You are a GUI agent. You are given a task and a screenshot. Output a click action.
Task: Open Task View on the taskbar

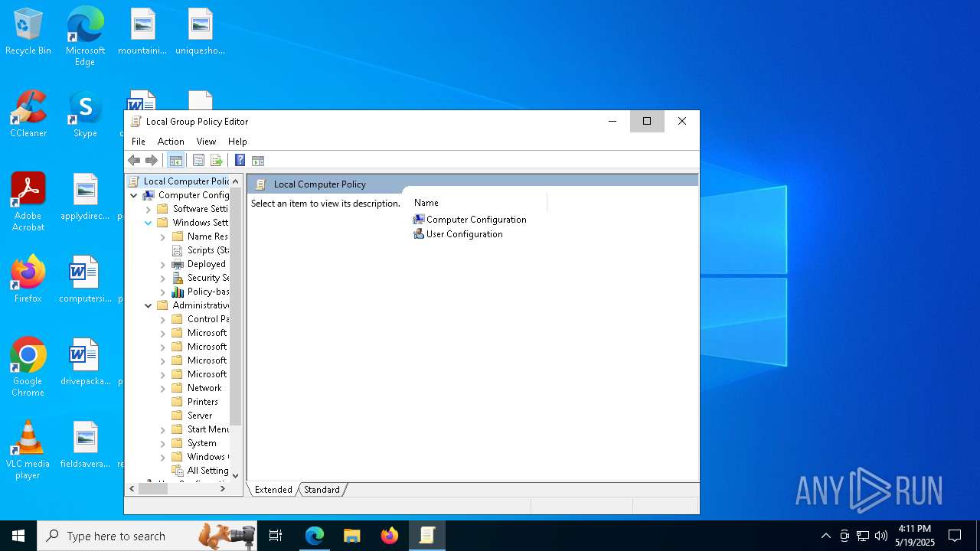[x=276, y=536]
